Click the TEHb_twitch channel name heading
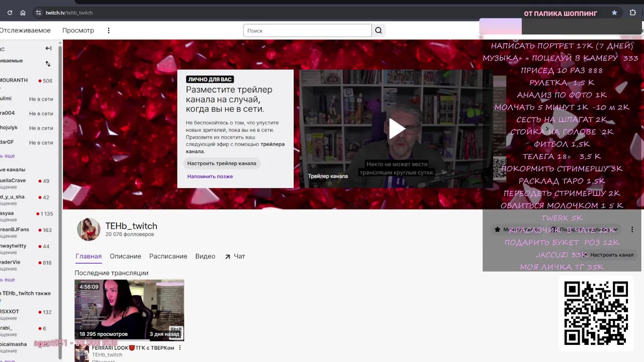This screenshot has width=644, height=362. point(131,226)
